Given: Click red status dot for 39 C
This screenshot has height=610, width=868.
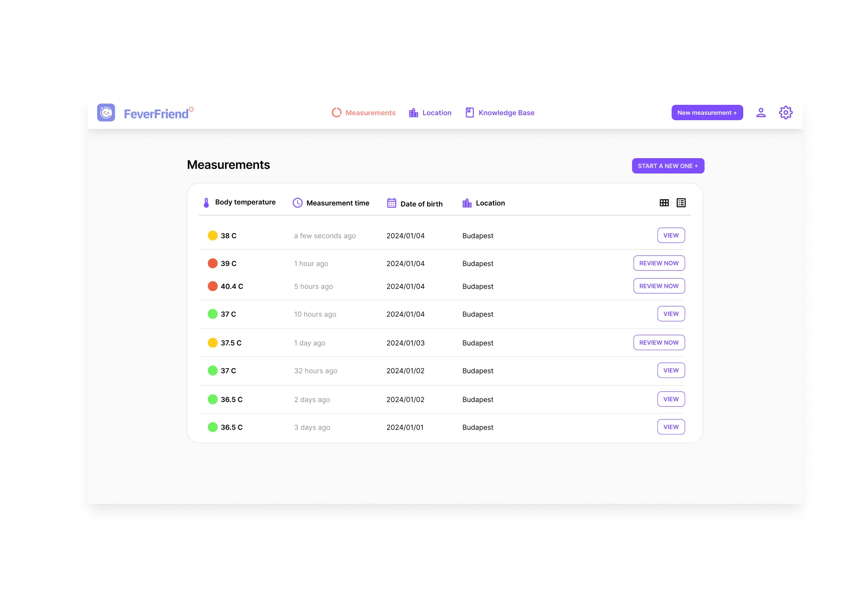Looking at the screenshot, I should (x=212, y=263).
